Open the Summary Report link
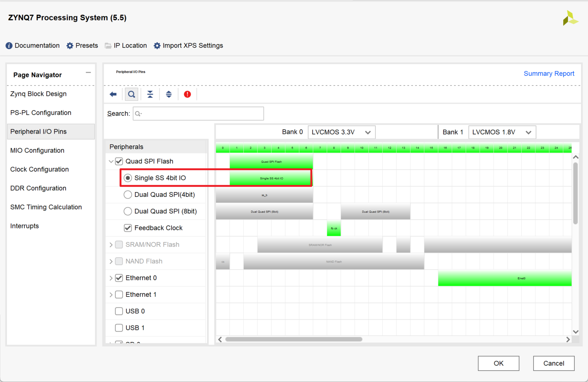 point(549,74)
